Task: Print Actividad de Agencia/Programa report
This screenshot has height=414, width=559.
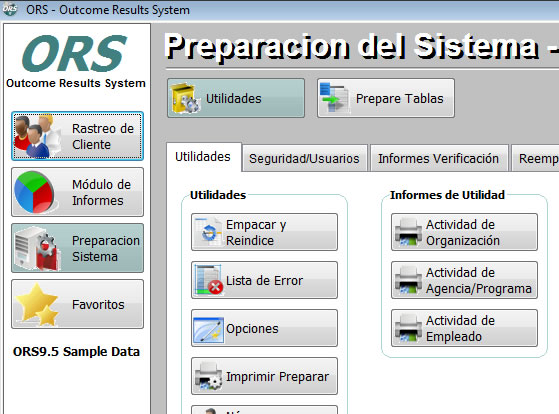Action: (x=464, y=280)
